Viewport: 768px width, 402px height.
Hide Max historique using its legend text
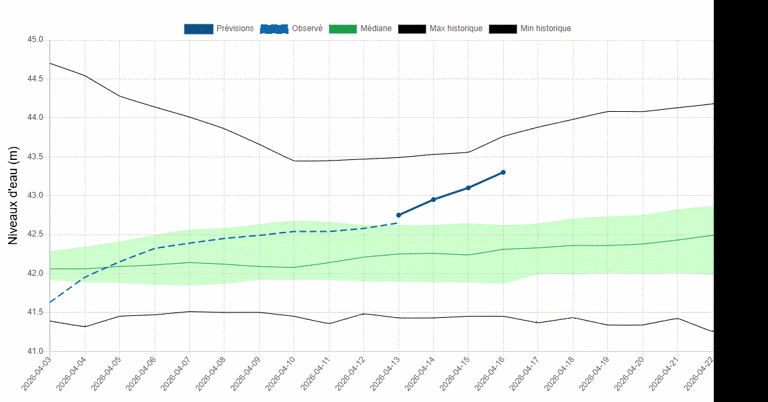point(455,29)
